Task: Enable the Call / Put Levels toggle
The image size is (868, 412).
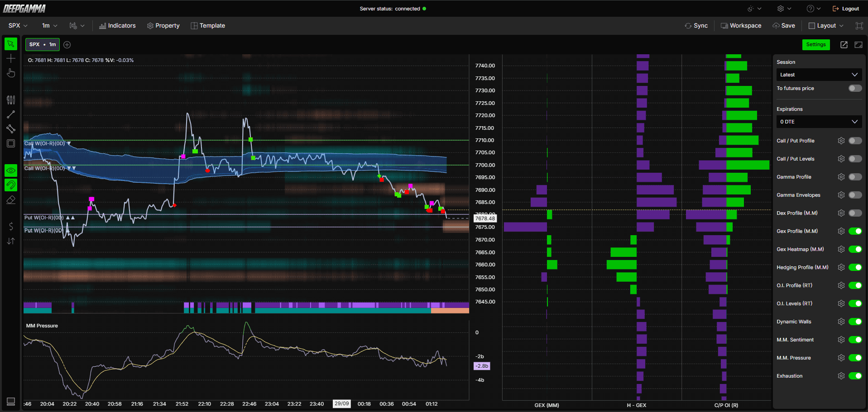Action: pyautogui.click(x=855, y=159)
